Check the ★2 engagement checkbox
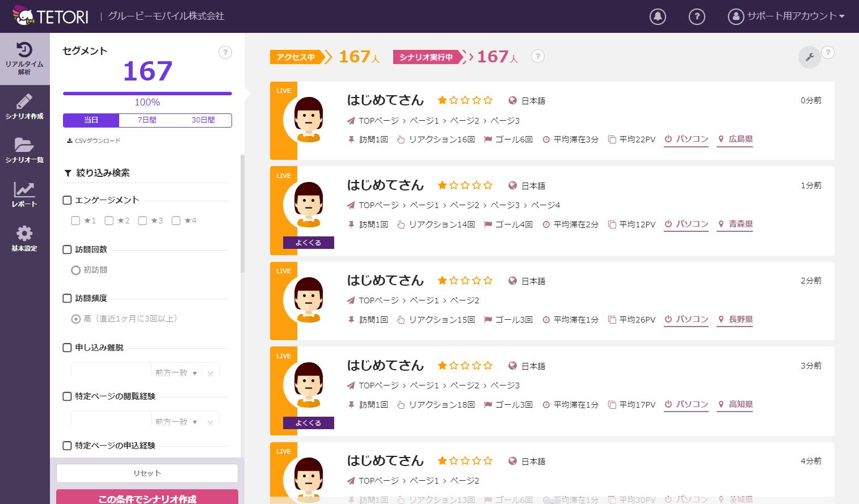 tap(109, 221)
